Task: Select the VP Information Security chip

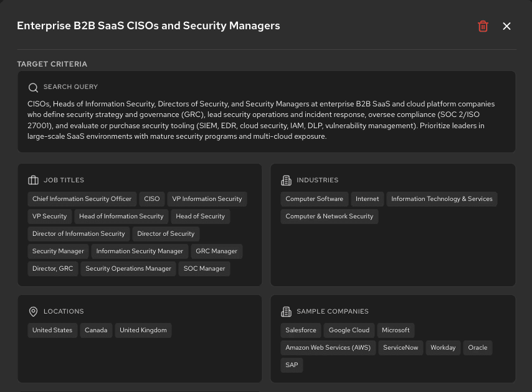Action: point(207,199)
